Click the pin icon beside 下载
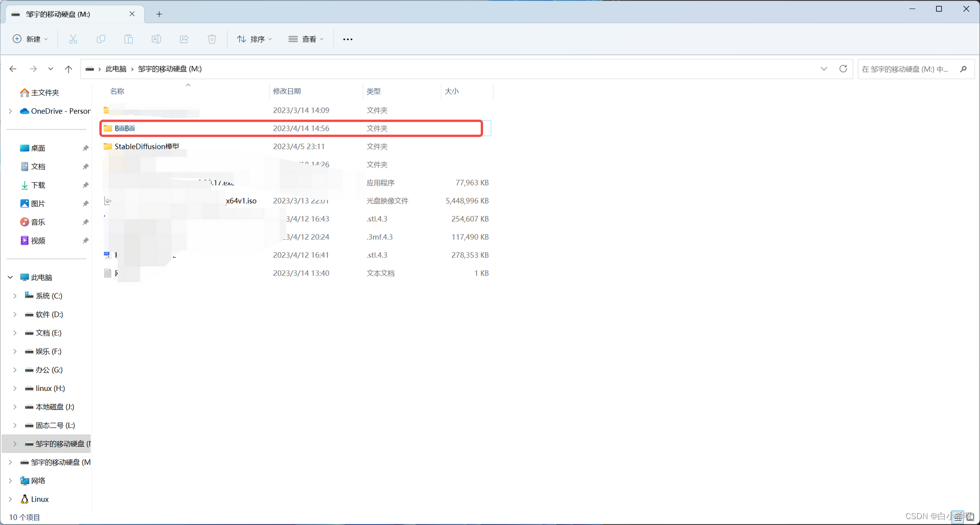Screen dimensions: 980x525 (x=86, y=185)
